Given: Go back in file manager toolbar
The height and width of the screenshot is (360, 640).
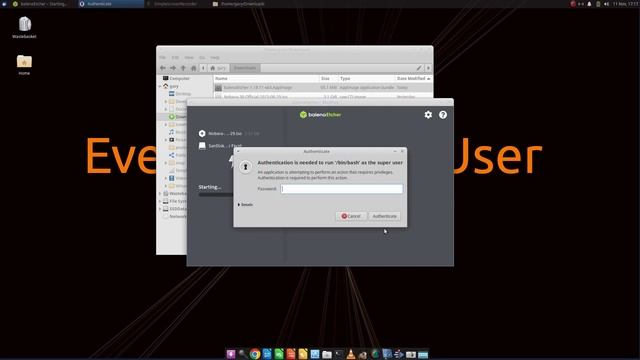Looking at the screenshot, I should click(x=163, y=68).
